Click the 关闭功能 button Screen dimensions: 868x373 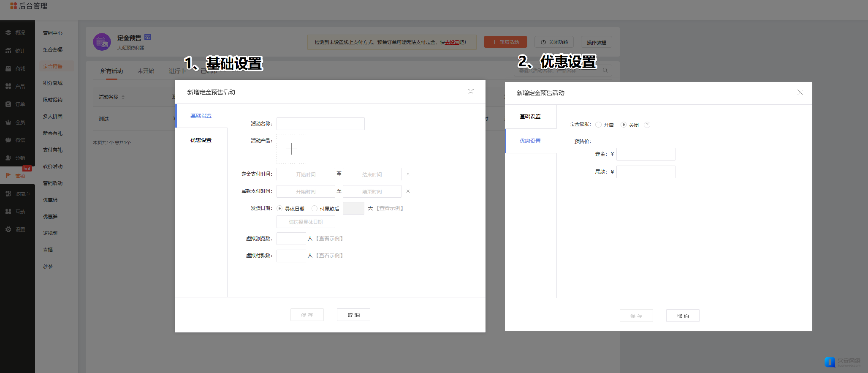554,42
